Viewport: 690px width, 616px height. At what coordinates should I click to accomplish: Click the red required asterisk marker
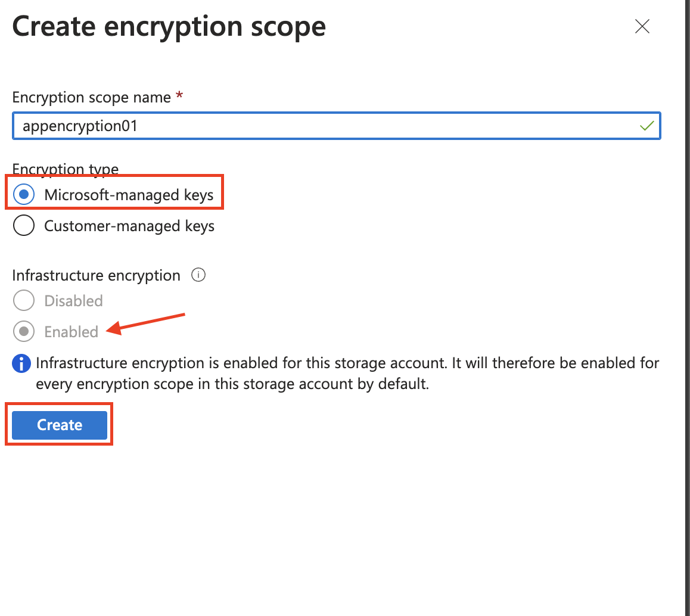pyautogui.click(x=179, y=95)
